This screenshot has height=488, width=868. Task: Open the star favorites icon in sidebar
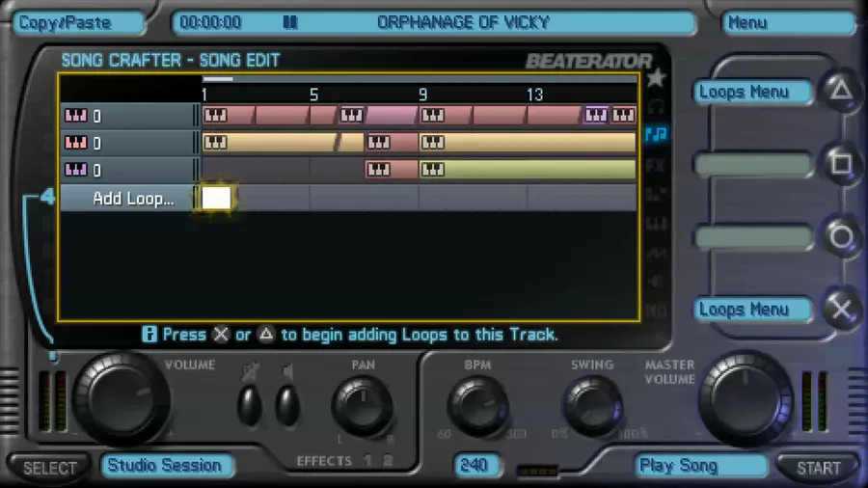pos(656,78)
